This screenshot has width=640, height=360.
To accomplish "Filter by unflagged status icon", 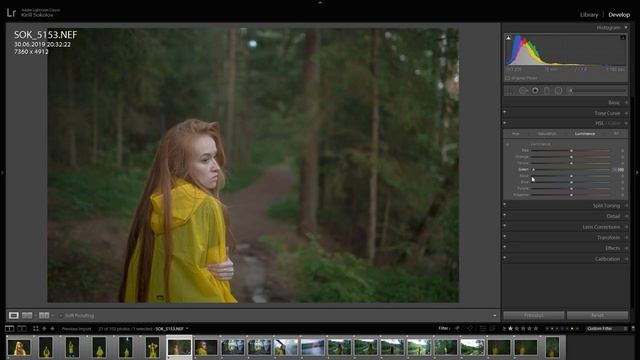I will pos(470,329).
